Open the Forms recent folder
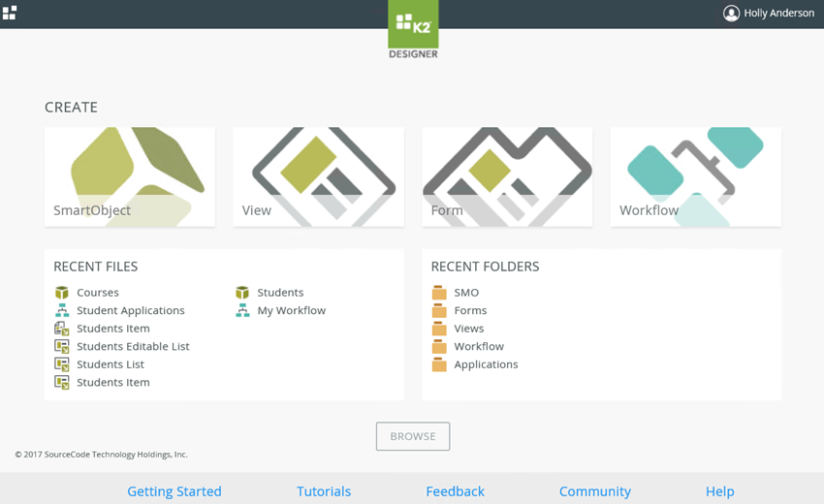This screenshot has width=824, height=504. coord(470,310)
